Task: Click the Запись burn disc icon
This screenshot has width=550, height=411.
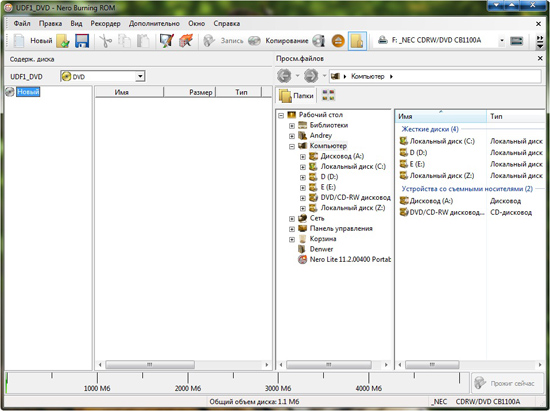Action: pos(209,41)
